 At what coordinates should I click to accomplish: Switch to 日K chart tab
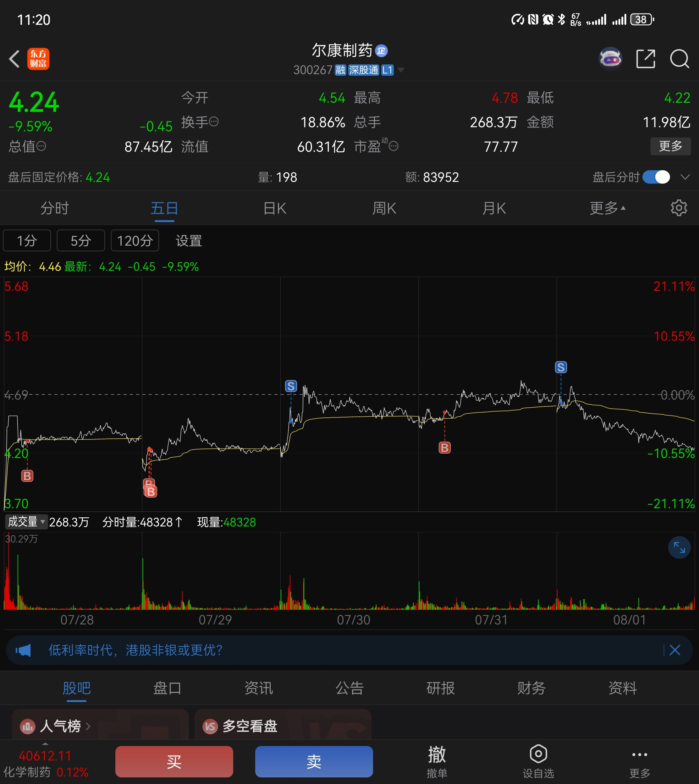click(x=275, y=208)
